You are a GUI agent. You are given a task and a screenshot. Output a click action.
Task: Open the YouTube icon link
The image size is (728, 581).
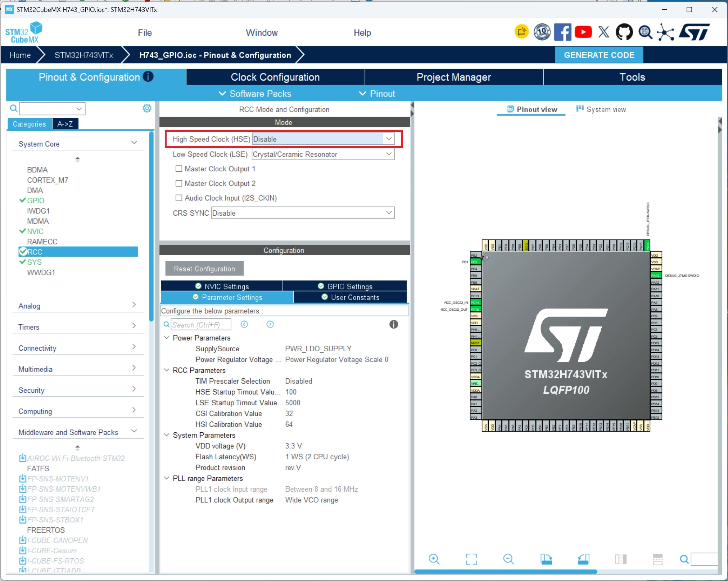pos(583,32)
